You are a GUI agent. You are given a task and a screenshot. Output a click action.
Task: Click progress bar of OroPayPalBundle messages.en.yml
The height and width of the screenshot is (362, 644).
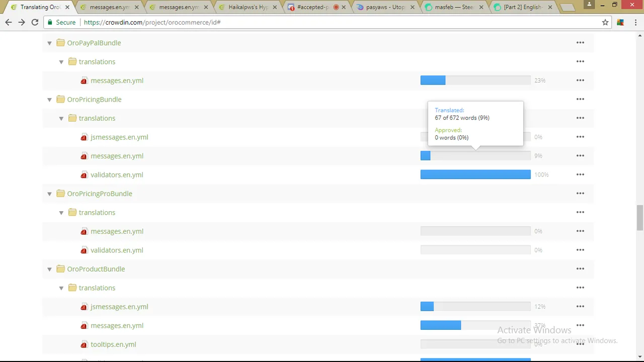[475, 80]
